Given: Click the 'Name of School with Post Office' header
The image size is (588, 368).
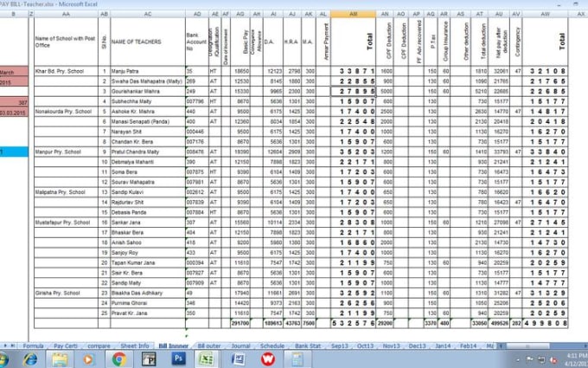Looking at the screenshot, I should tap(66, 42).
